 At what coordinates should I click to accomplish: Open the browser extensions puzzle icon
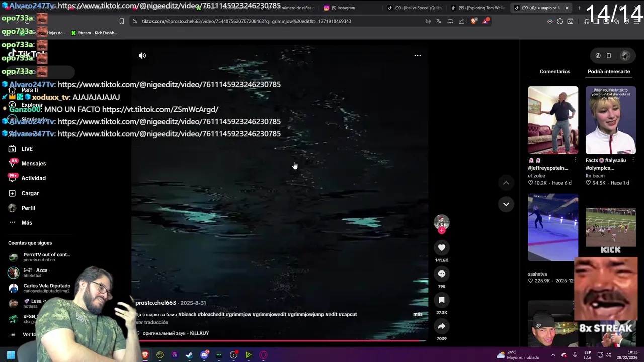click(560, 21)
